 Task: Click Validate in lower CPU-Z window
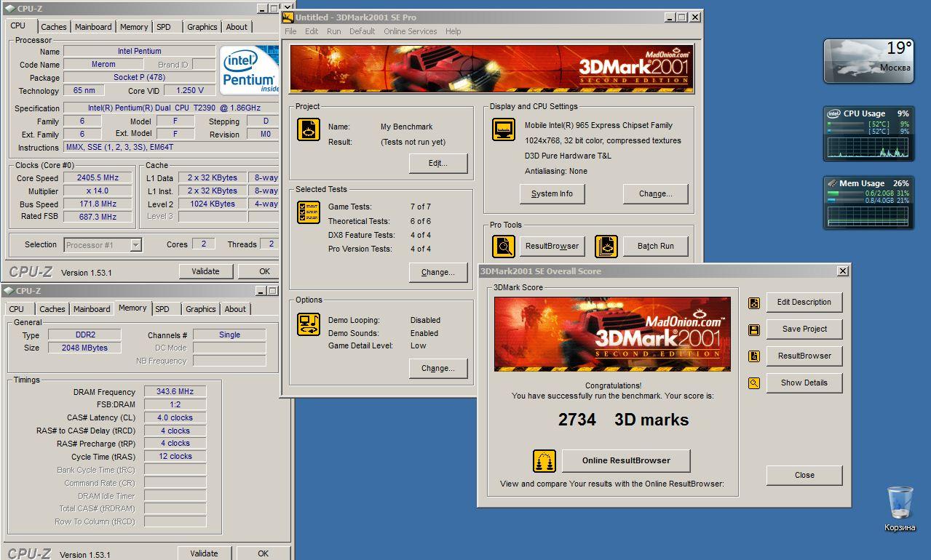click(x=204, y=553)
